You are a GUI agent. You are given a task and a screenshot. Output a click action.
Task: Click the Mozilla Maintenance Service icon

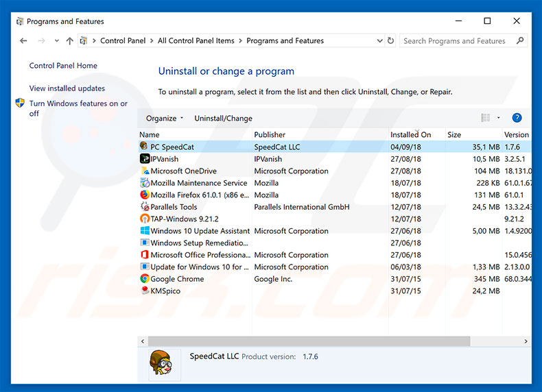point(145,182)
